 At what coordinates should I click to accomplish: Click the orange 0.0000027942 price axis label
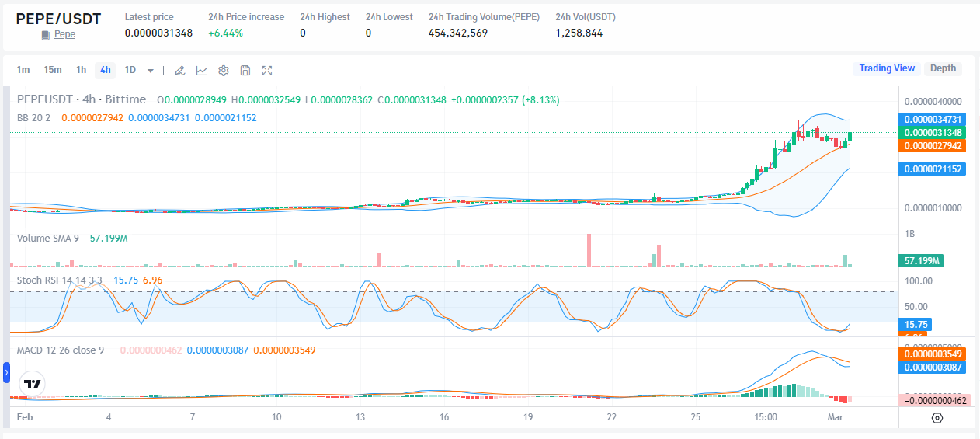click(931, 146)
